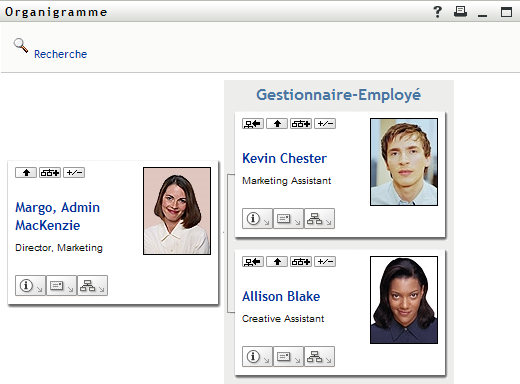
Task: Open org chart dropdown on Allison Blake card
Action: pos(319,357)
